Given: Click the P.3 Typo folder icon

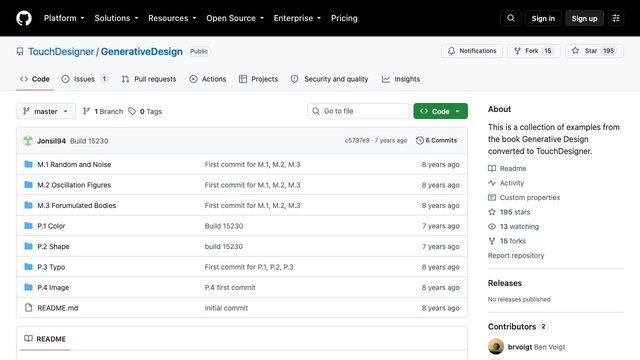Looking at the screenshot, I should click(x=28, y=267).
